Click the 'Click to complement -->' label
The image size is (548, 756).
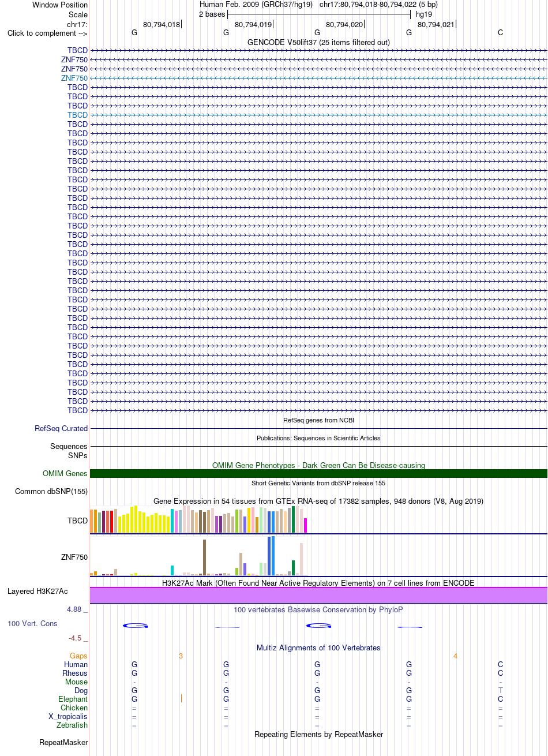tap(47, 33)
